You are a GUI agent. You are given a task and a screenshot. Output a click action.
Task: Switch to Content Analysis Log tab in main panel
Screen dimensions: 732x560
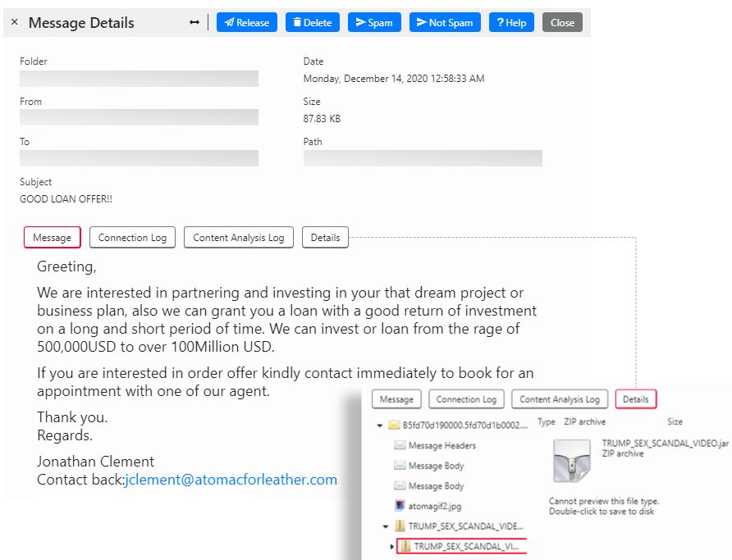[x=238, y=238]
